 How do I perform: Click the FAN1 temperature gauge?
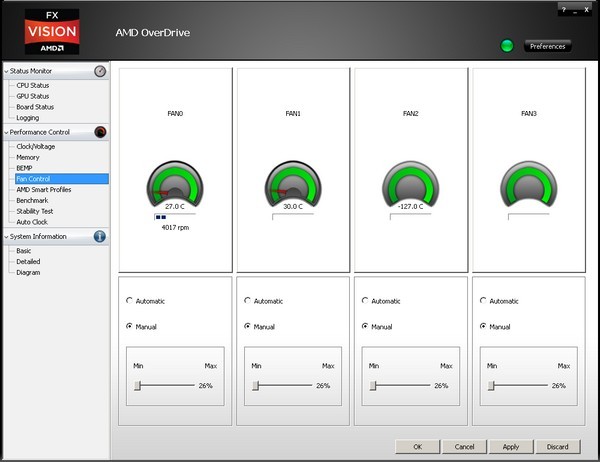(293, 183)
